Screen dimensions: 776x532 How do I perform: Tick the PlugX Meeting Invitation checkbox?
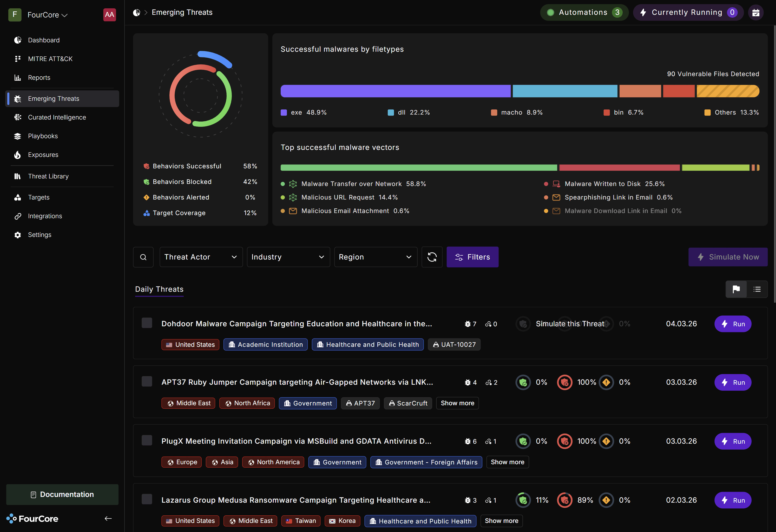point(147,440)
